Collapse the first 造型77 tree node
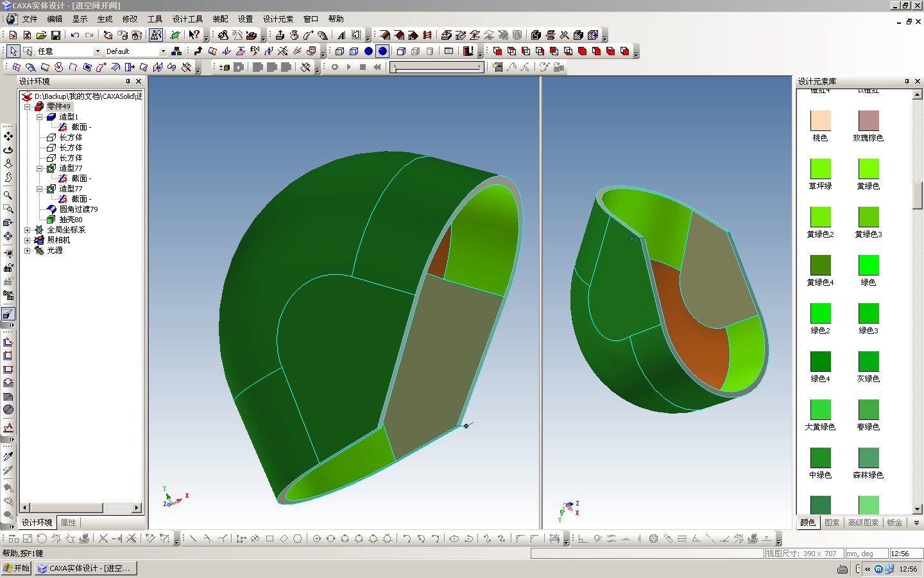This screenshot has width=924, height=578. pyautogui.click(x=39, y=168)
